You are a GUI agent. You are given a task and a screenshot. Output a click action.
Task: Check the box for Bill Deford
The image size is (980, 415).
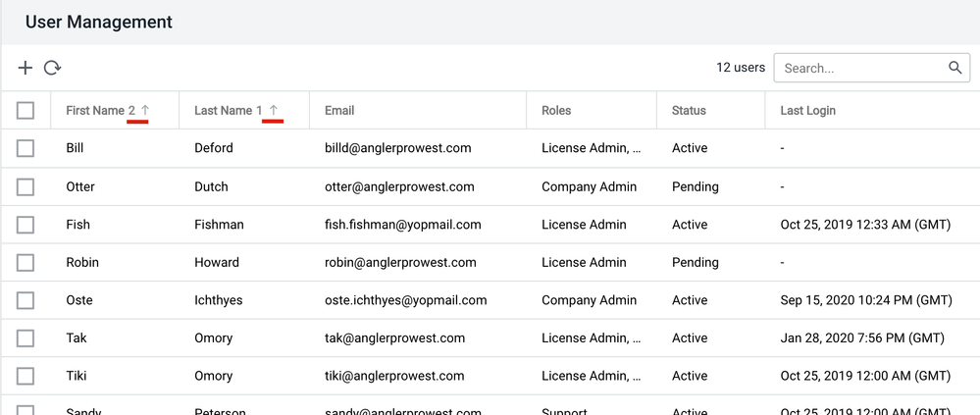26,148
